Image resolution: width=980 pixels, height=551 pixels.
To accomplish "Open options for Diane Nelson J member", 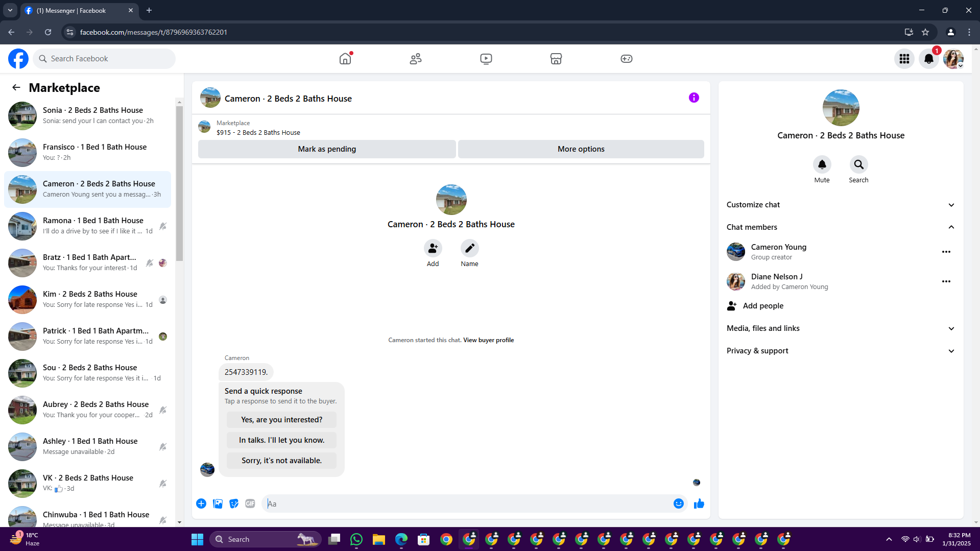I will coord(946,281).
